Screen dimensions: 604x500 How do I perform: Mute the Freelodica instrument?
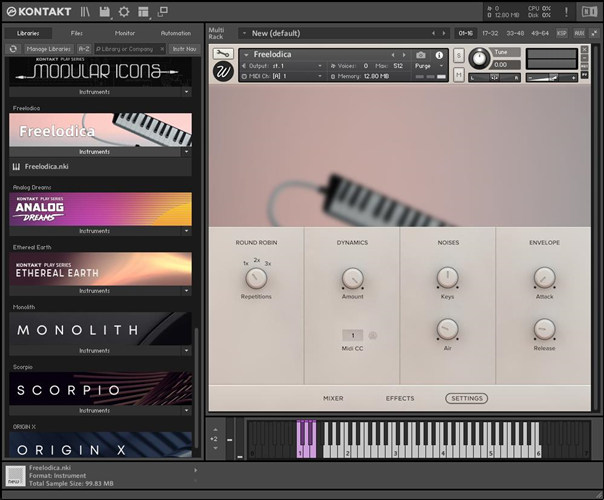pyautogui.click(x=458, y=75)
